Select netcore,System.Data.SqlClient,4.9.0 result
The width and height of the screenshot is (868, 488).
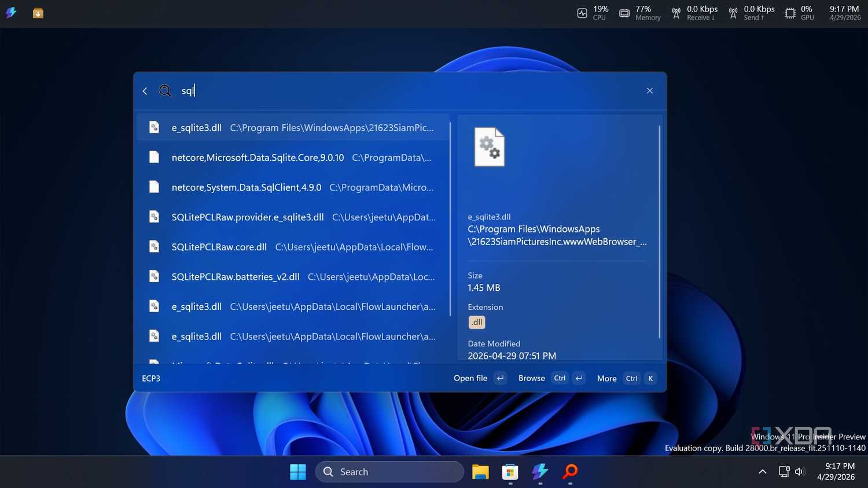(293, 187)
